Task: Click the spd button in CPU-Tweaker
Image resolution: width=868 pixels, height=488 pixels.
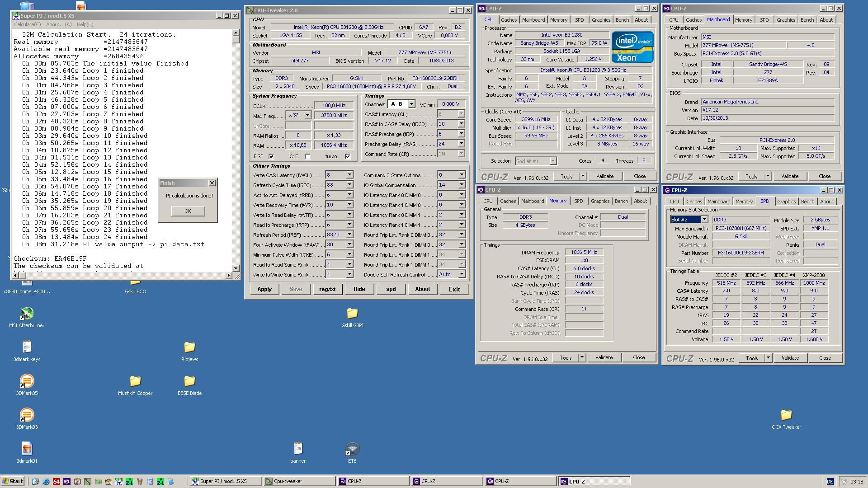Action: pos(391,289)
